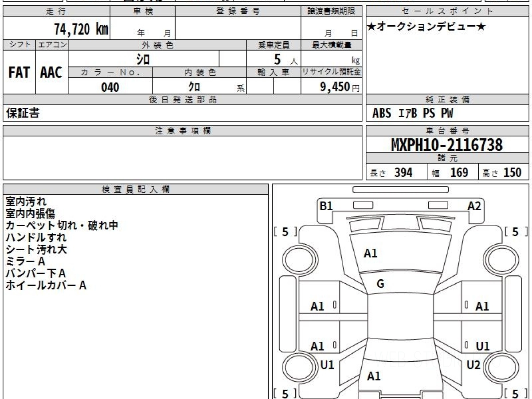532x399 pixels.
Task: Select the U1 mark beside lower-left wheel
Action: 327,365
